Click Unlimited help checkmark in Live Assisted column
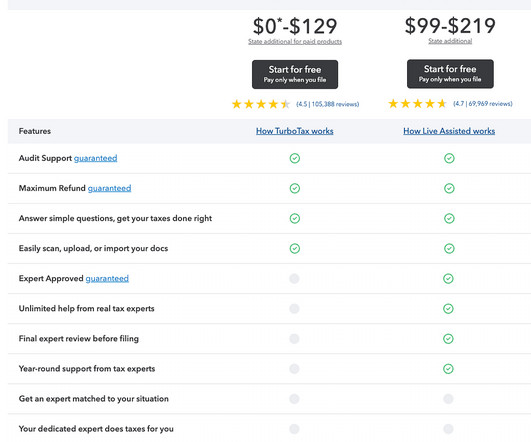 [448, 309]
